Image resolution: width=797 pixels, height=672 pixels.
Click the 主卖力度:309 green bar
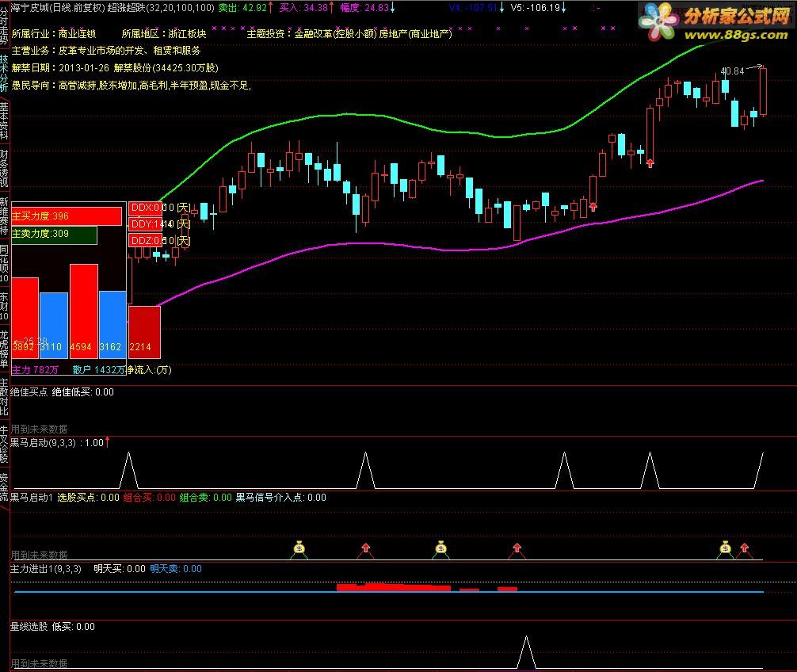[x=54, y=234]
